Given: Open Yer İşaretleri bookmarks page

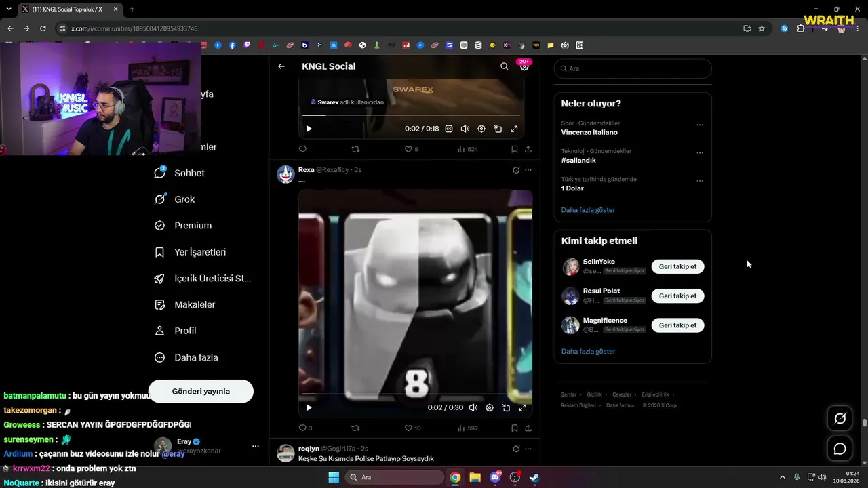Looking at the screenshot, I should pos(190,252).
